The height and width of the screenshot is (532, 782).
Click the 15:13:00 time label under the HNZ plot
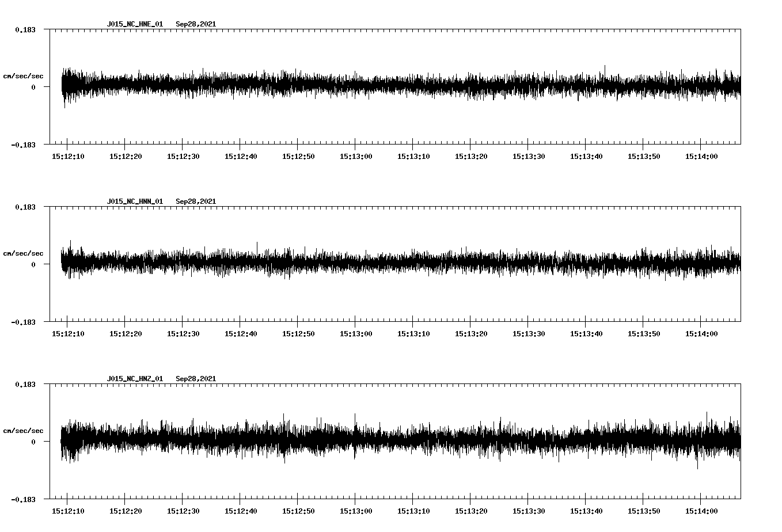[x=356, y=511]
